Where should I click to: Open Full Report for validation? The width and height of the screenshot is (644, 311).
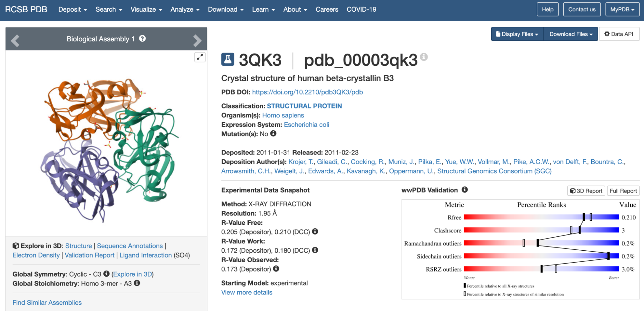[x=623, y=191]
